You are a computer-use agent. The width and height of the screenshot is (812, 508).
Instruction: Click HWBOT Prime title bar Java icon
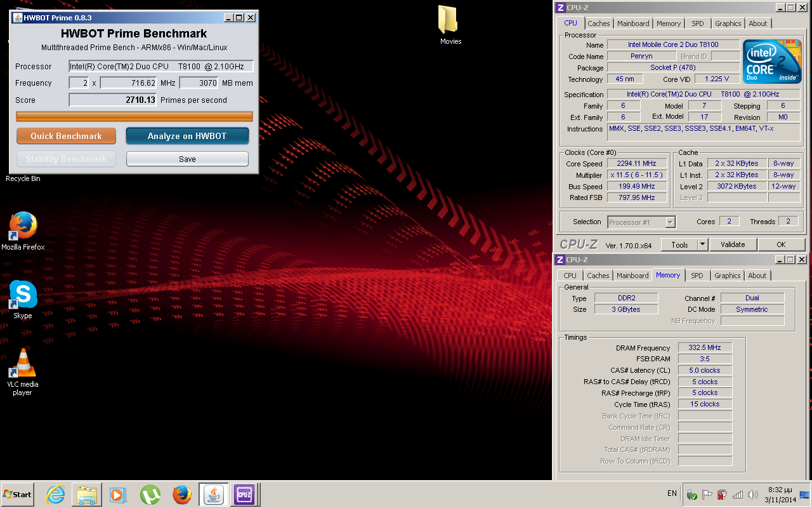tap(17, 18)
